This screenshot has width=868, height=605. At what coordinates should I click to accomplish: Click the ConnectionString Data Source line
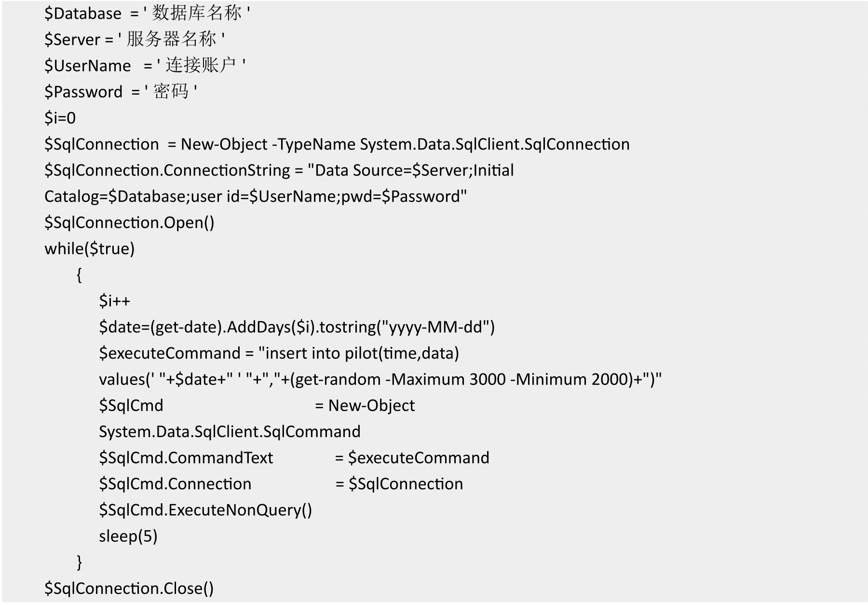279,170
